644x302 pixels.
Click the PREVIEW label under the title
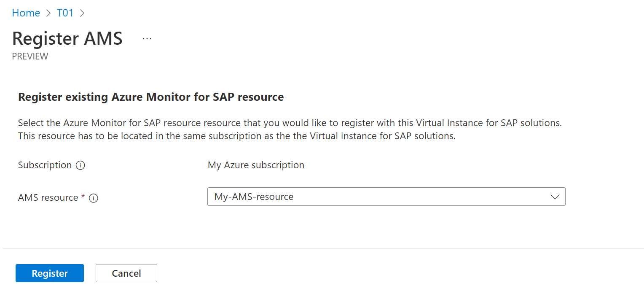click(30, 56)
